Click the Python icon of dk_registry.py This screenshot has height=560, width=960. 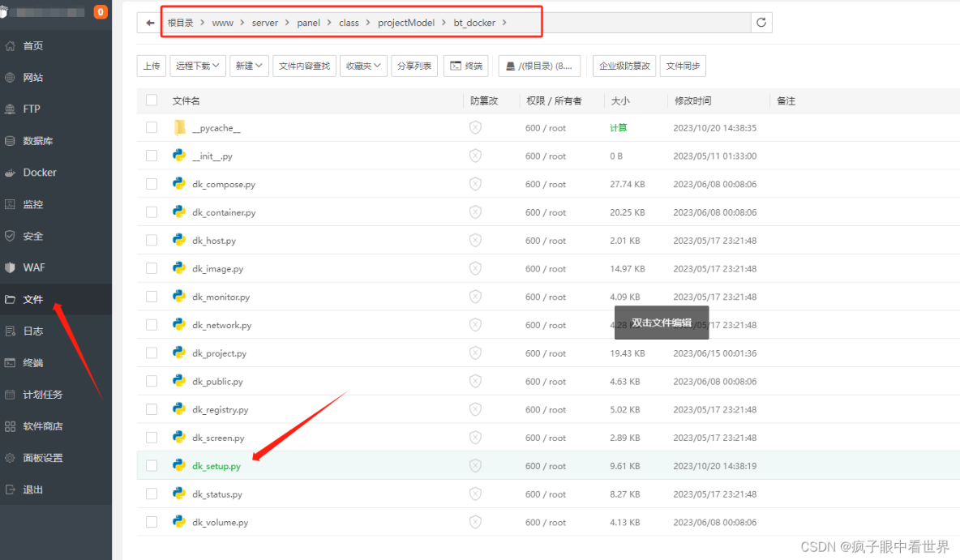point(178,408)
